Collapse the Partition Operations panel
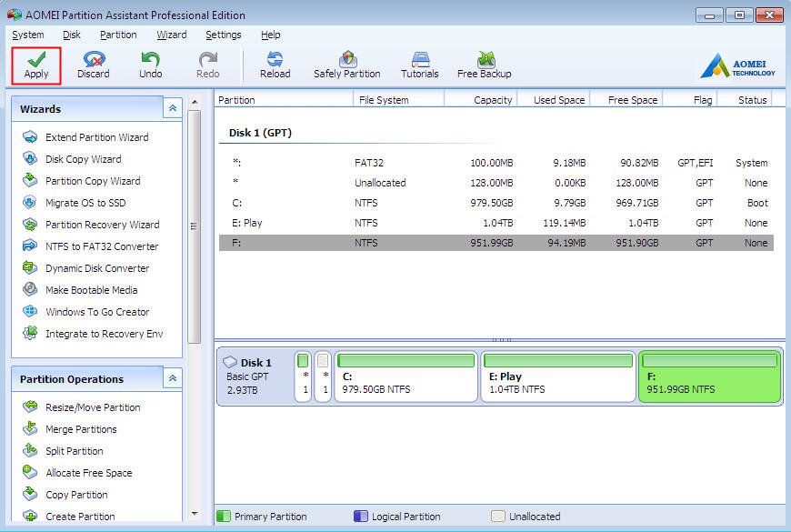 [173, 378]
